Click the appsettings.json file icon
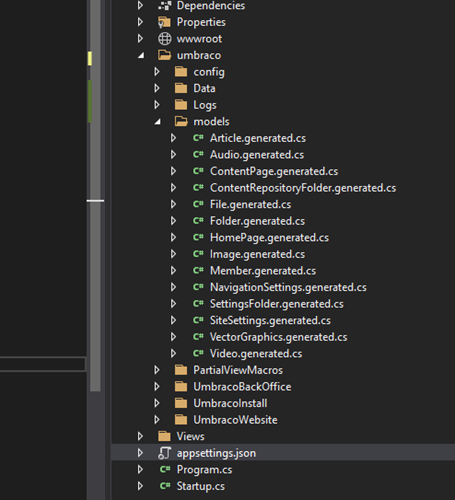The image size is (455, 500). tap(165, 453)
